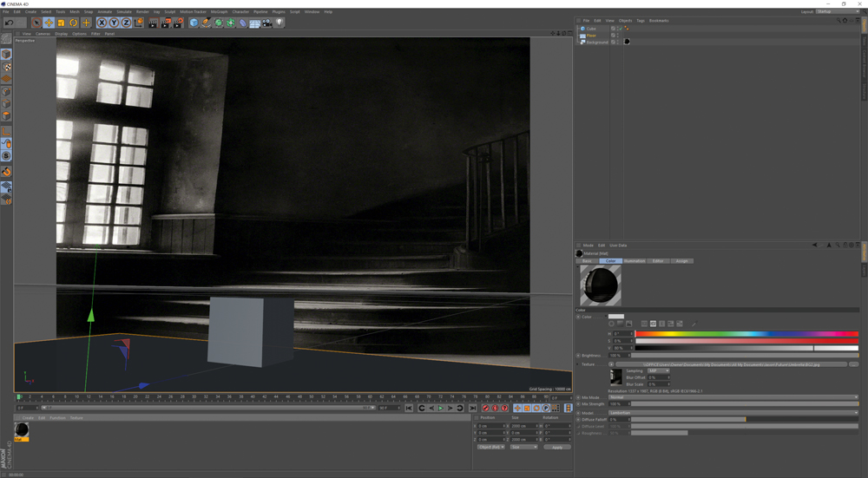Activate the Rotate tool

pos(73,23)
